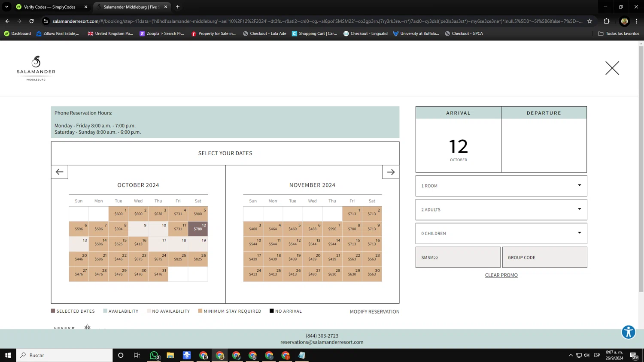View site information icon in address bar
The image size is (644, 362).
coord(46,21)
